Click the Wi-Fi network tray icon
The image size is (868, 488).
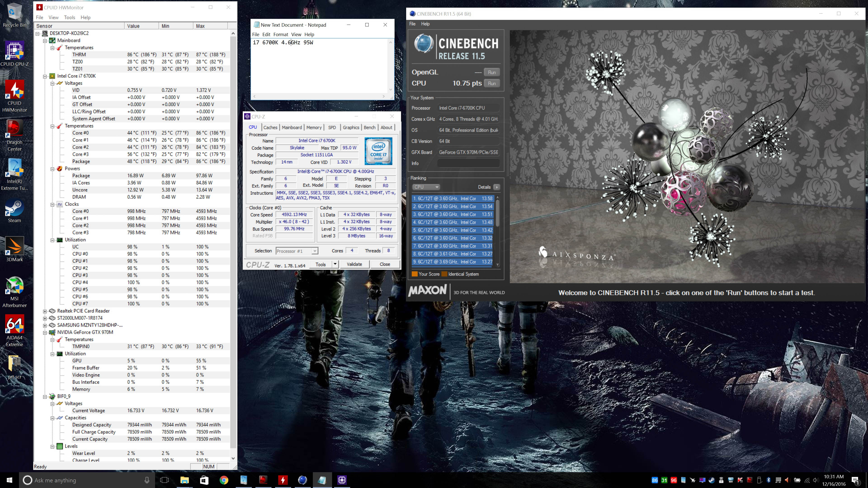(x=807, y=480)
